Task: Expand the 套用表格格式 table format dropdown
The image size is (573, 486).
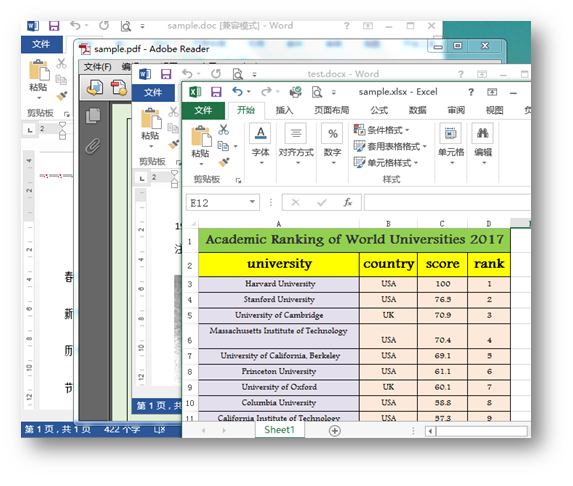Action: coord(425,147)
